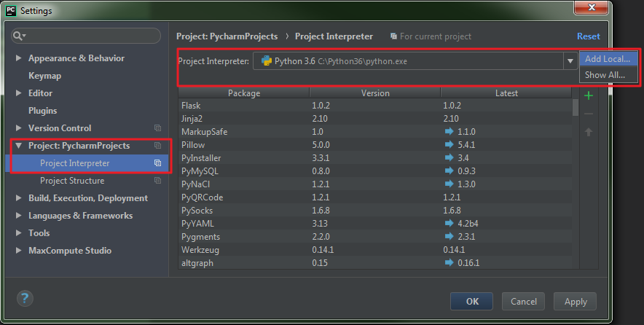Select the PySocks package row
This screenshot has height=325, width=644.
[375, 211]
